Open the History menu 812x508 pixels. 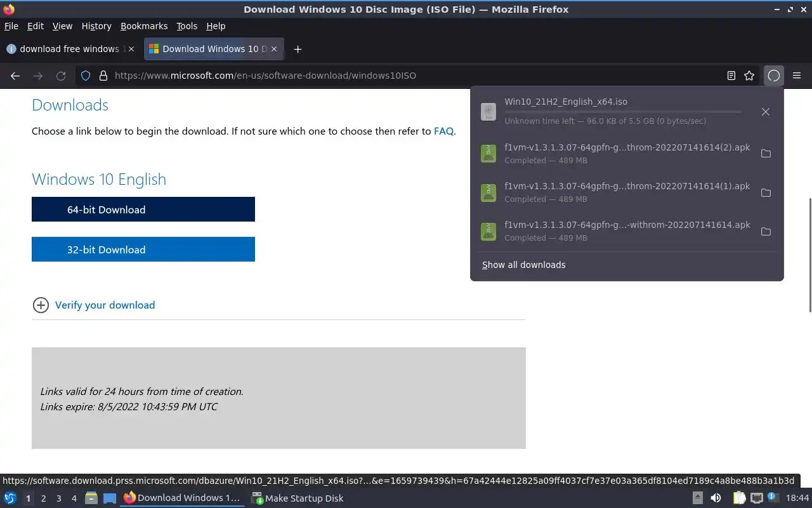tap(96, 26)
